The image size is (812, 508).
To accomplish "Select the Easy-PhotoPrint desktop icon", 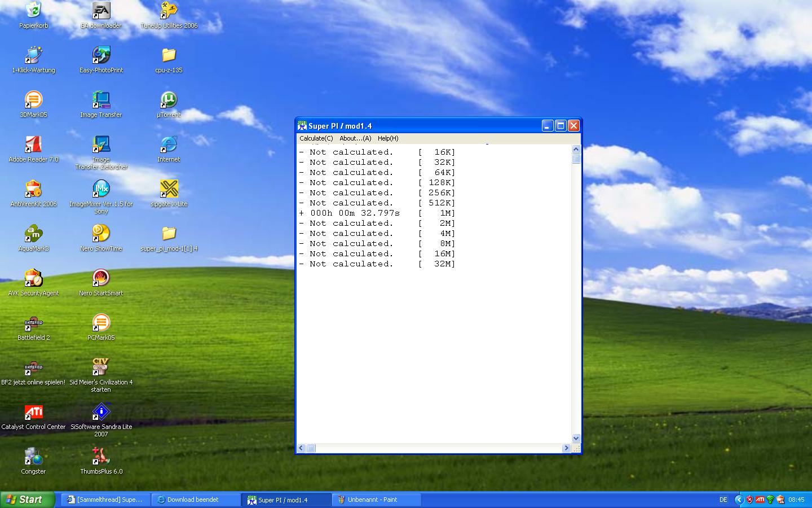I will [101, 55].
